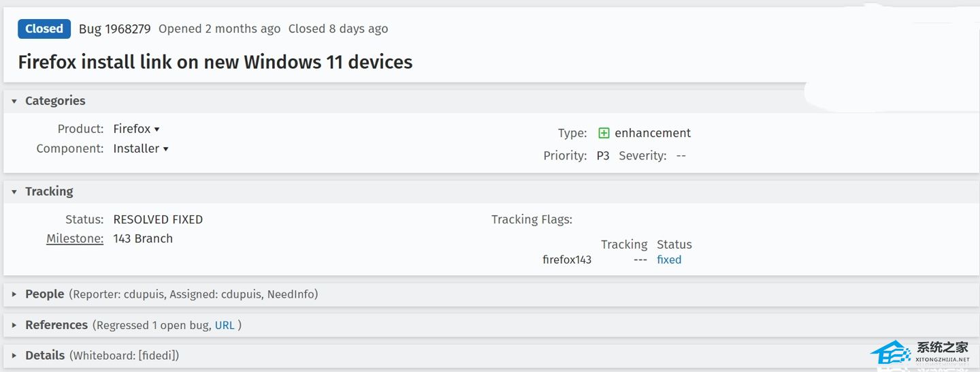
Task: Click the 'Opened 2 months ago' timestamp
Action: [x=219, y=29]
